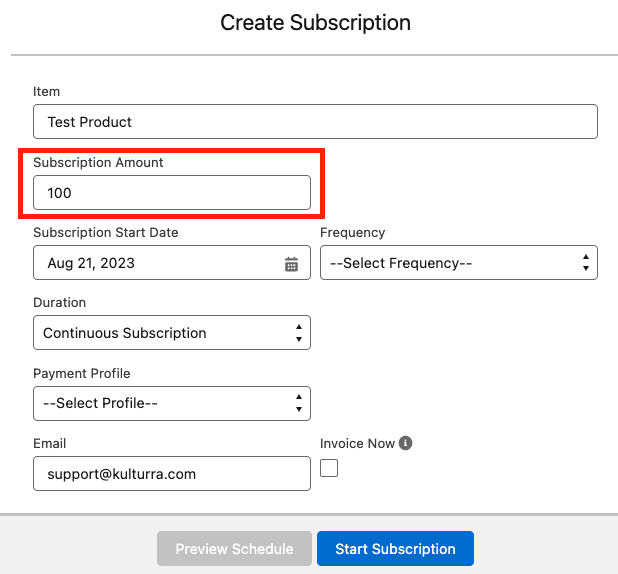Click the Frequency field label

pos(352,232)
